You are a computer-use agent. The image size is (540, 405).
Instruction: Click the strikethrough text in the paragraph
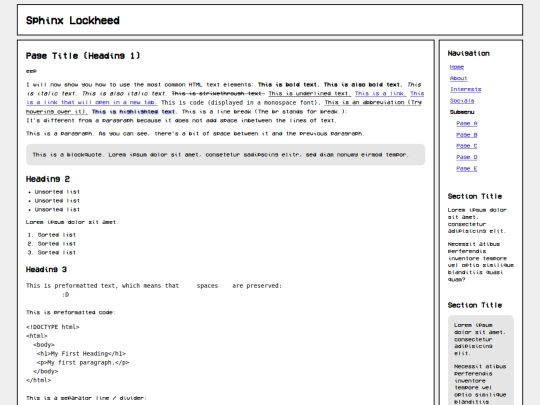tap(218, 93)
